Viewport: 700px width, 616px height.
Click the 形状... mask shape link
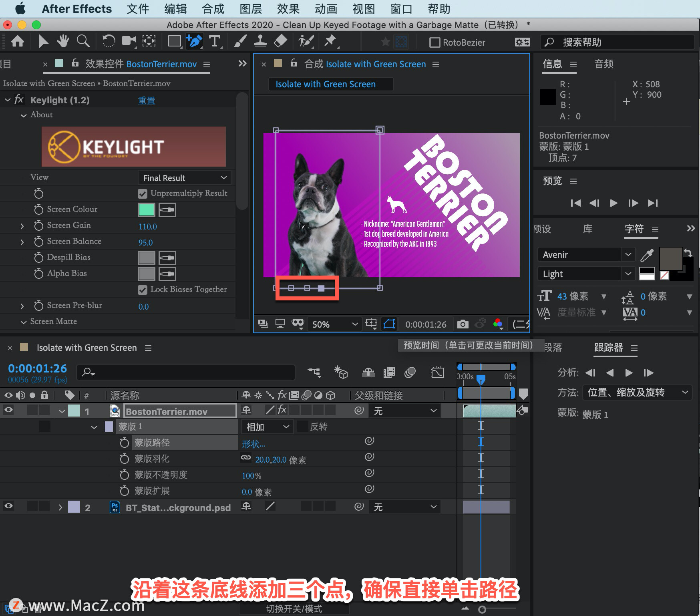tap(253, 444)
